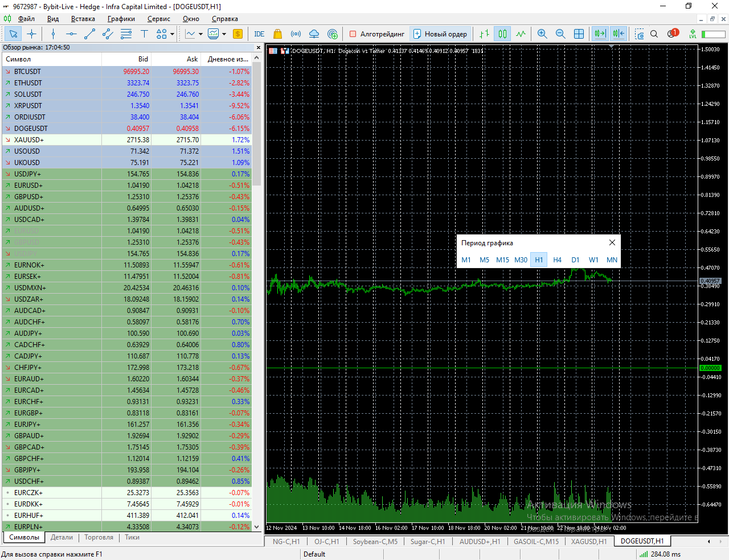Select the crosshair cursor tool

(x=32, y=34)
